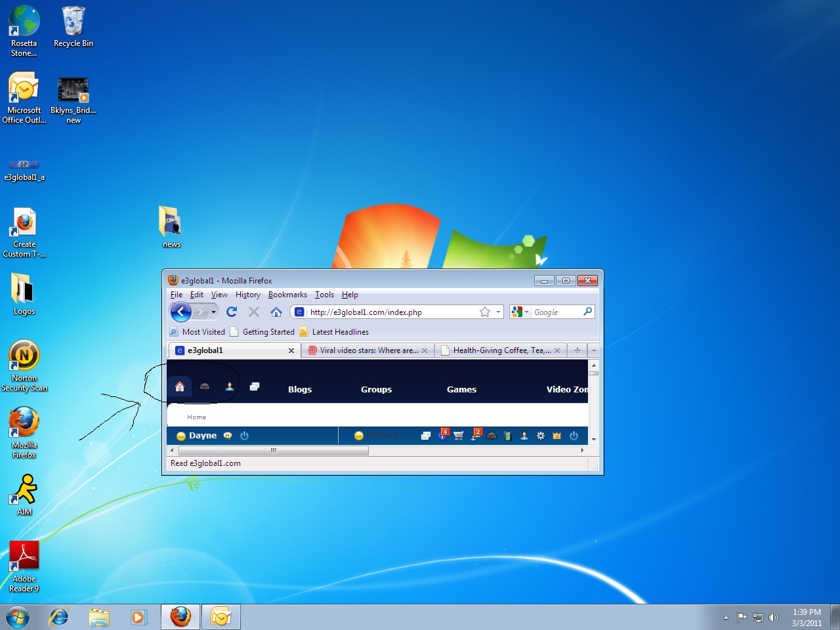The image size is (840, 630).
Task: Click the horizontal scrollbar thumb
Action: pyautogui.click(x=274, y=450)
